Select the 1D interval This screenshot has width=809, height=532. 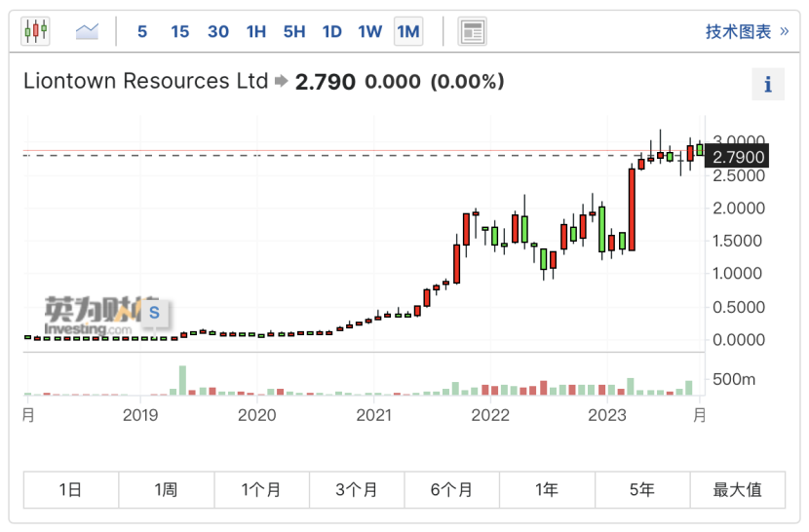coord(331,31)
